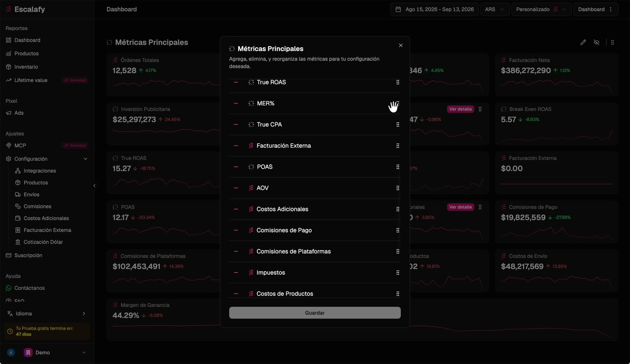
Task: Click the pencil edit icon for Métricas Principales
Action: coord(583,42)
